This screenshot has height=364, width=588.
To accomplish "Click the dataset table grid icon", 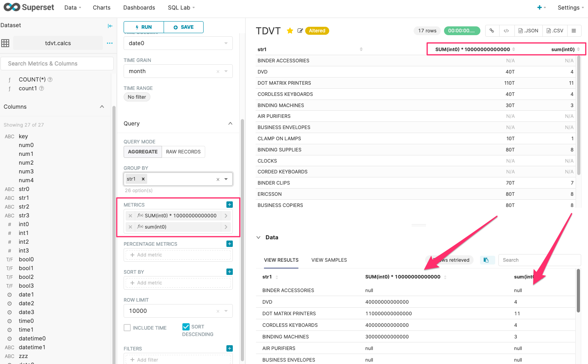I will coord(5,43).
